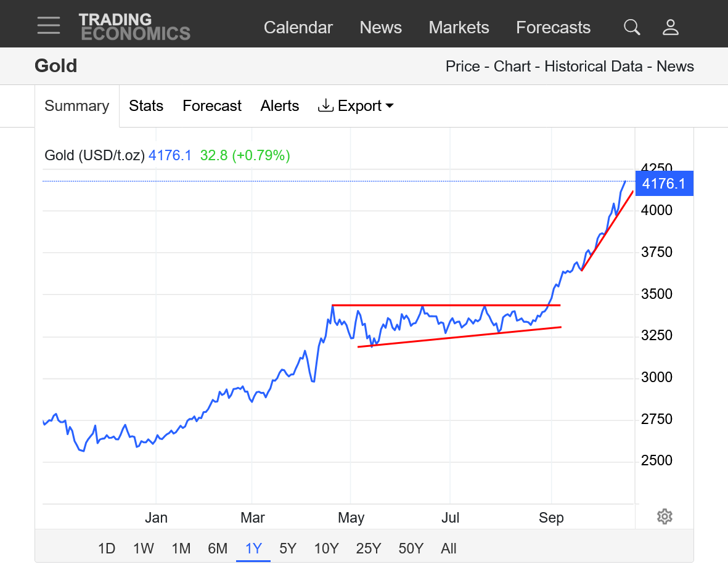Click the Historical Data header link
Image resolution: width=728 pixels, height=575 pixels.
click(x=593, y=67)
